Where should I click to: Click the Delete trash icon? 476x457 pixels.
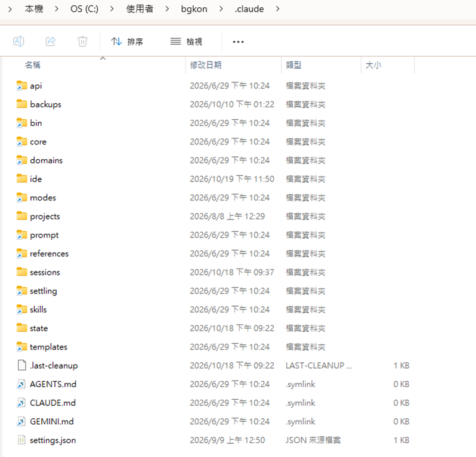pyautogui.click(x=82, y=41)
